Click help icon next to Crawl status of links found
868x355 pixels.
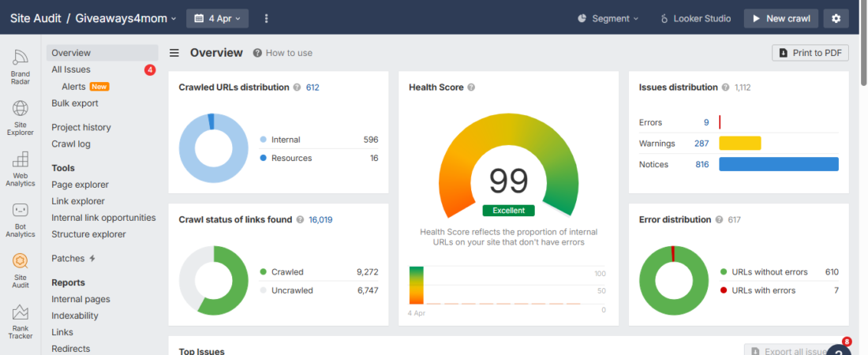(x=300, y=220)
